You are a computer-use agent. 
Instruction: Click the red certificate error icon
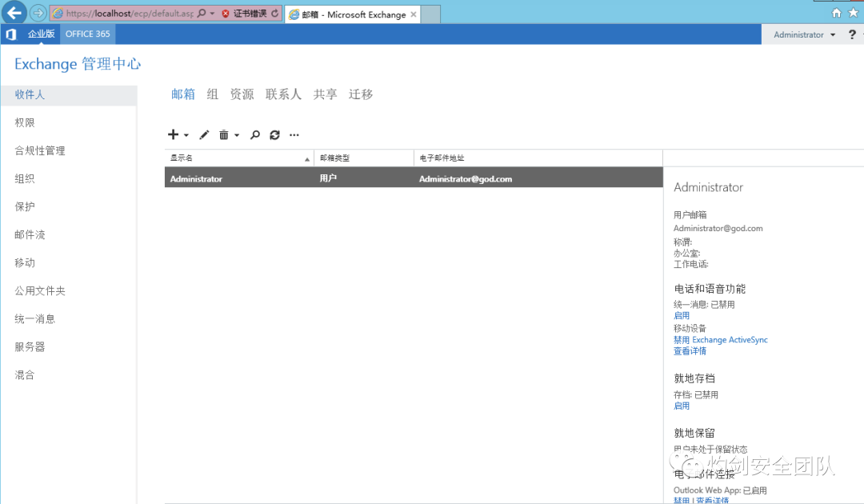click(x=226, y=14)
